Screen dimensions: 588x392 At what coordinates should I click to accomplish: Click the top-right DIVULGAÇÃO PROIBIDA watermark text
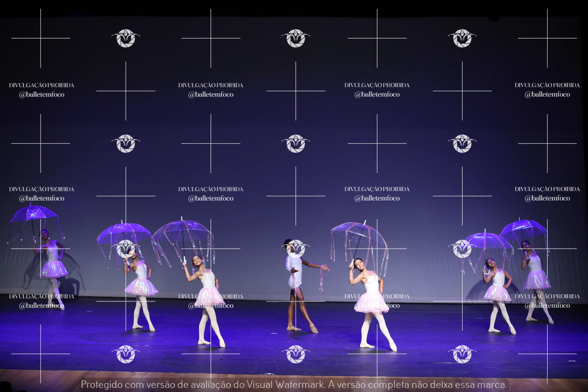(x=547, y=85)
